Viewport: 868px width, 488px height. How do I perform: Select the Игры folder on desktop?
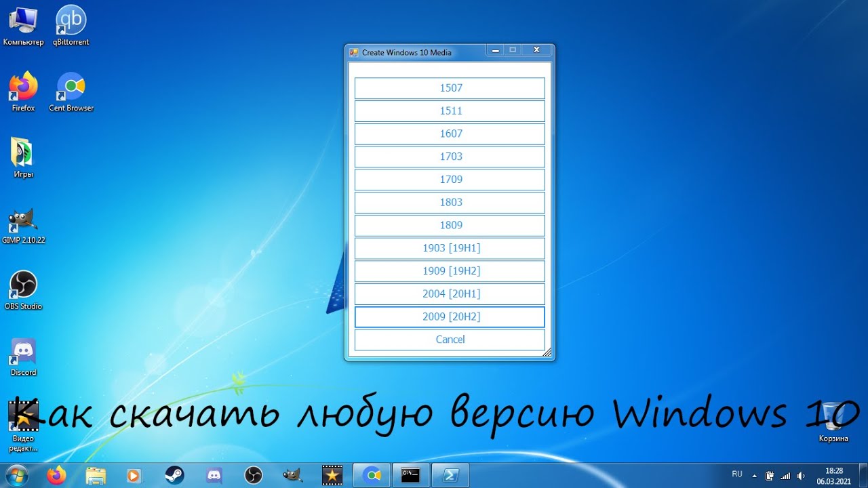(x=23, y=158)
